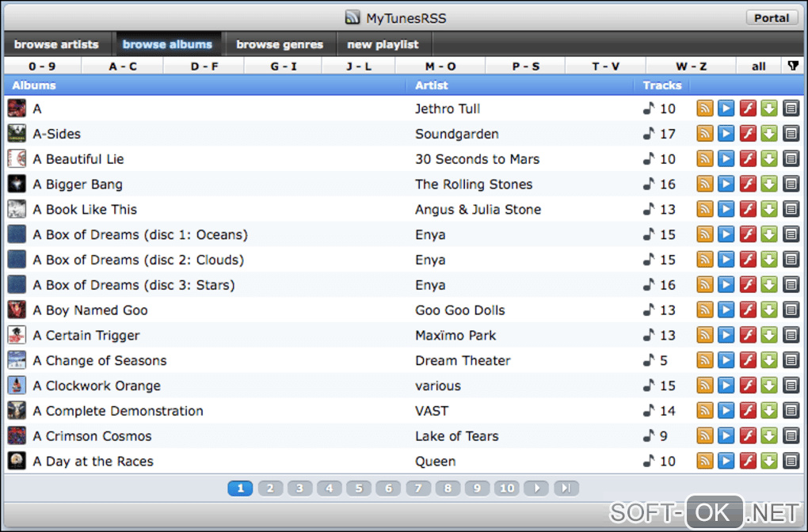Viewport: 808px width, 532px height.
Task: Open artist Lake of Tears
Action: (x=456, y=436)
